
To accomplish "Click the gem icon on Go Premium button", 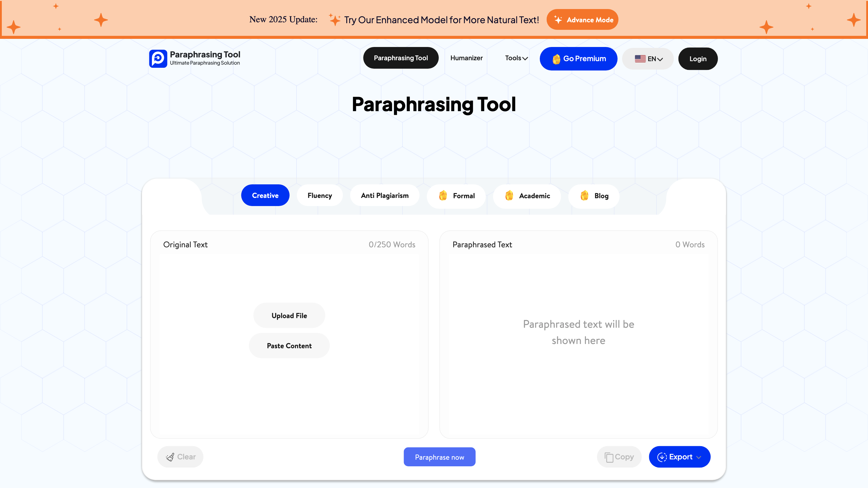I will click(x=557, y=59).
